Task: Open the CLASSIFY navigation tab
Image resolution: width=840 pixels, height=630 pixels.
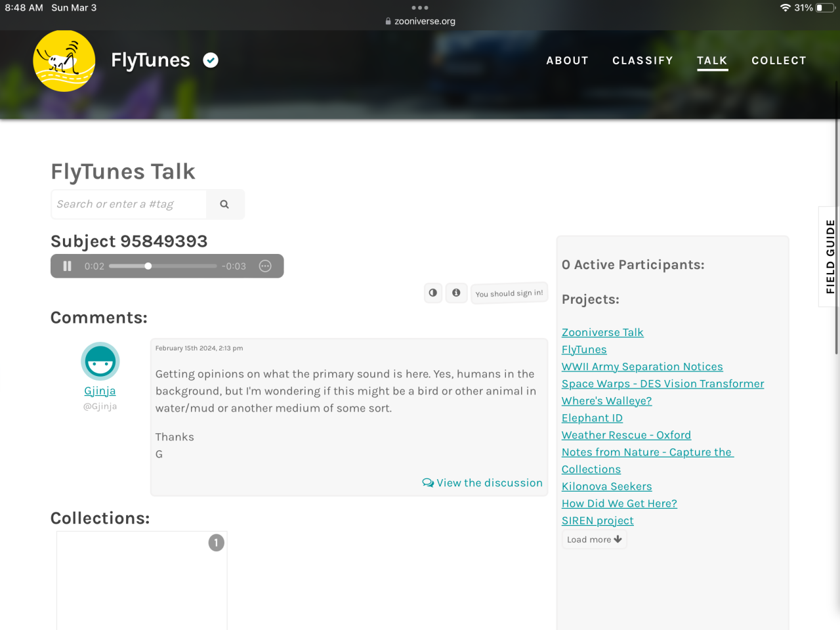Action: tap(642, 60)
